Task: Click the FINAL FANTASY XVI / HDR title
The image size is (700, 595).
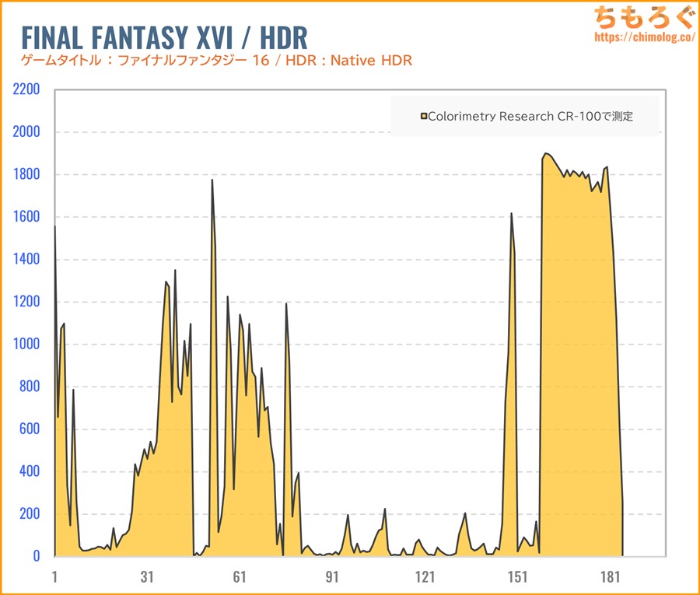Action: pyautogui.click(x=163, y=37)
